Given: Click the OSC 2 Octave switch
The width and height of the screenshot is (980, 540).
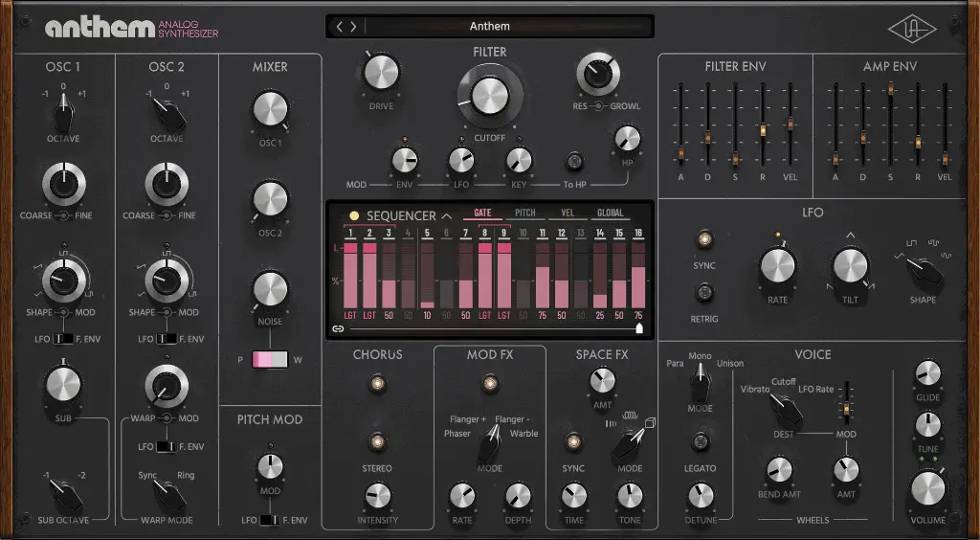Looking at the screenshot, I should tap(168, 113).
